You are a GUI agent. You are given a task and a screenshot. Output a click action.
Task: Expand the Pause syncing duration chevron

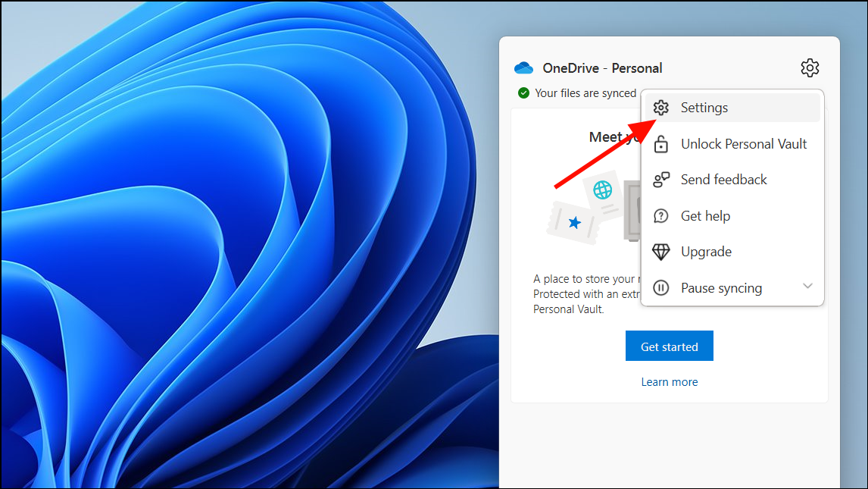(x=807, y=287)
